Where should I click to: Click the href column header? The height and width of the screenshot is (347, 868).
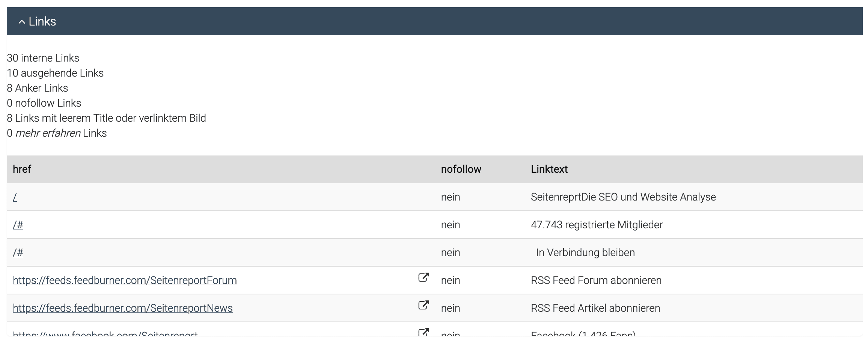[21, 169]
